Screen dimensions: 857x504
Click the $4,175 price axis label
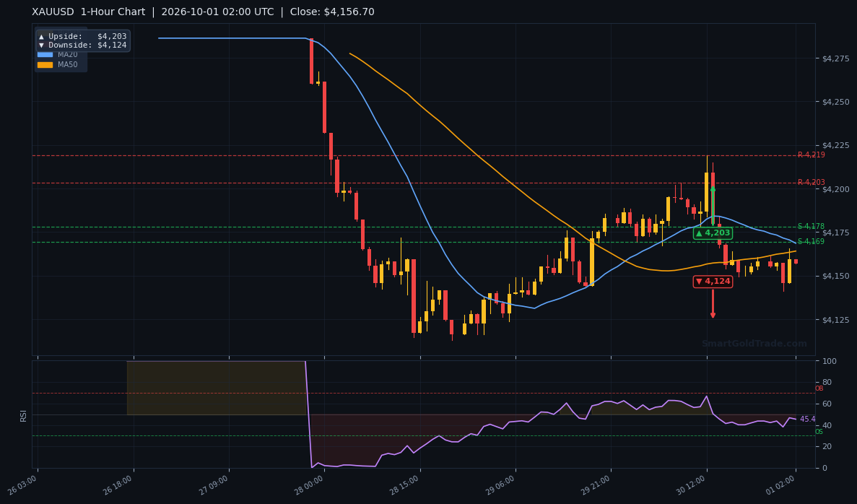tap(835, 233)
